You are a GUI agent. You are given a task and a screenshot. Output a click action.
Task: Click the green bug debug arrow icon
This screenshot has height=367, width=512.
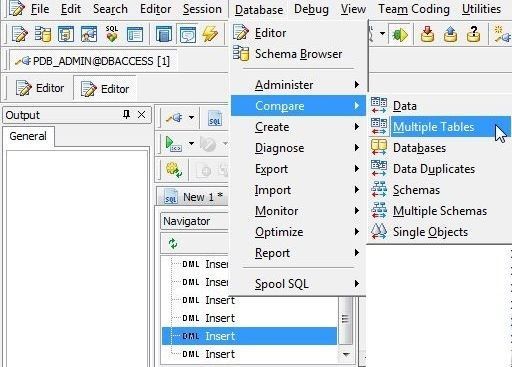(x=400, y=34)
